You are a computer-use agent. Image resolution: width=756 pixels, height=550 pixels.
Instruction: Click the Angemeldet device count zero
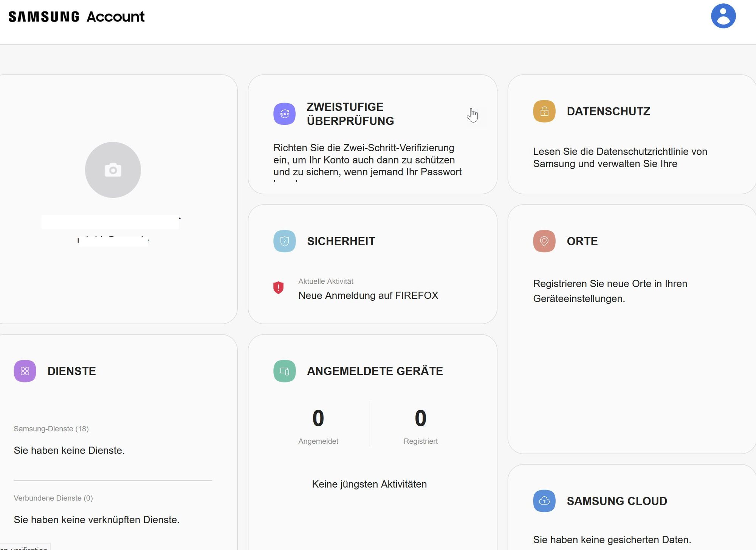(318, 418)
